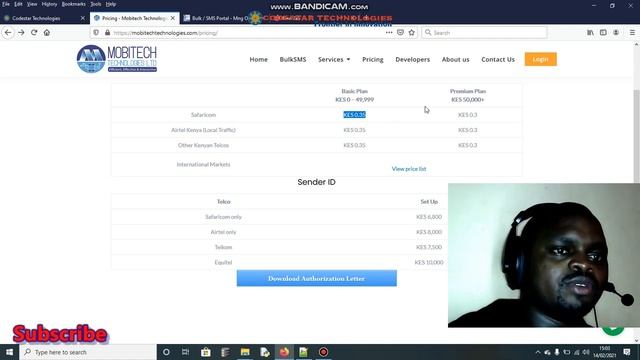Open the Help menu
Viewport: 640px width, 360px height.
tap(111, 4)
